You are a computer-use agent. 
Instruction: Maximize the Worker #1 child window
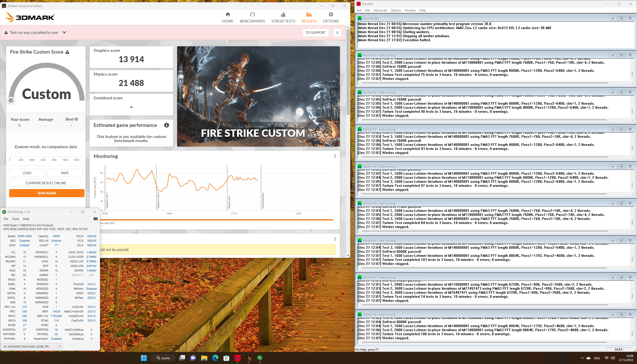[621, 55]
